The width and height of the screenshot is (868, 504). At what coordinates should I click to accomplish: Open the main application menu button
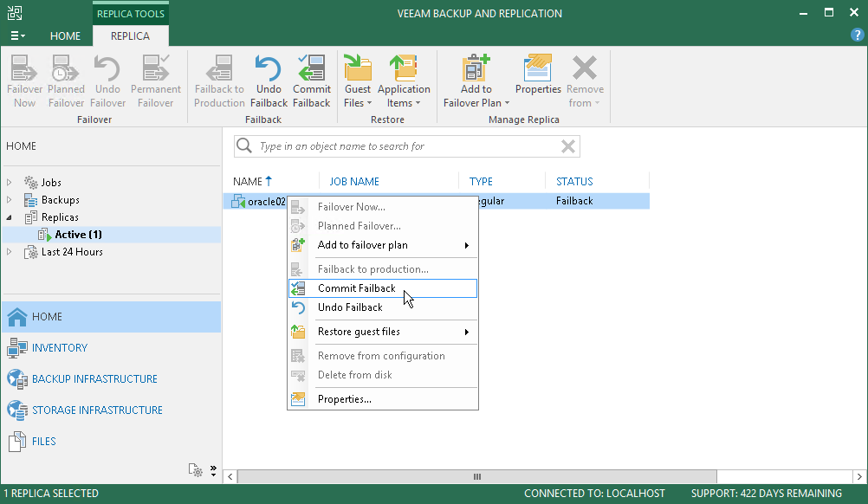point(17,36)
